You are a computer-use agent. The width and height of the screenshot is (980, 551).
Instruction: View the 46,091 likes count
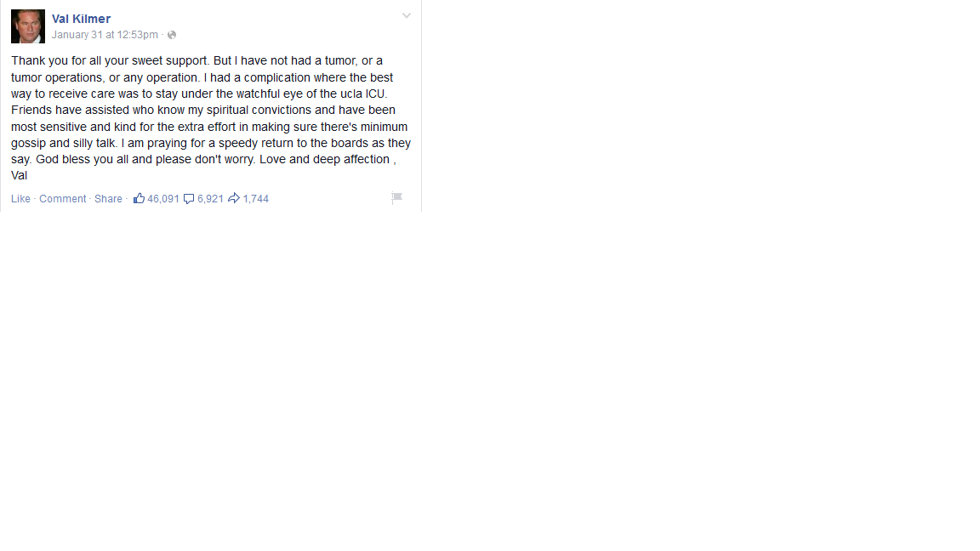click(163, 199)
